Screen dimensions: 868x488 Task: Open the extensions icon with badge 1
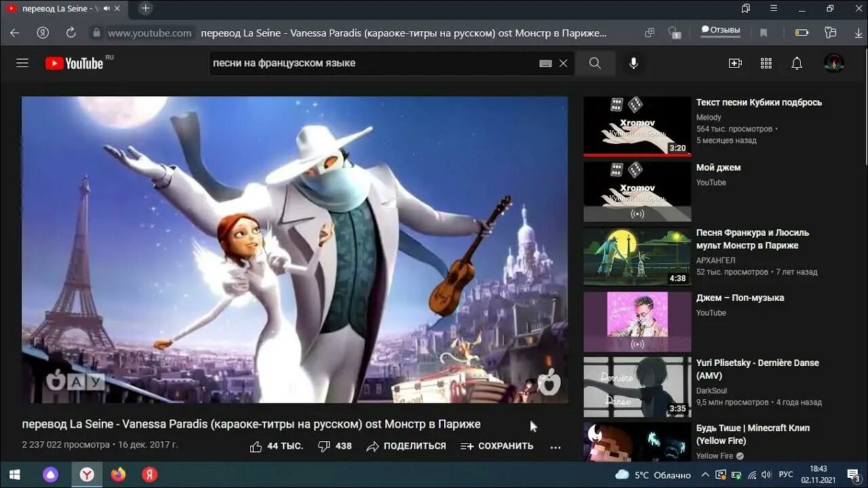pyautogui.click(x=673, y=33)
